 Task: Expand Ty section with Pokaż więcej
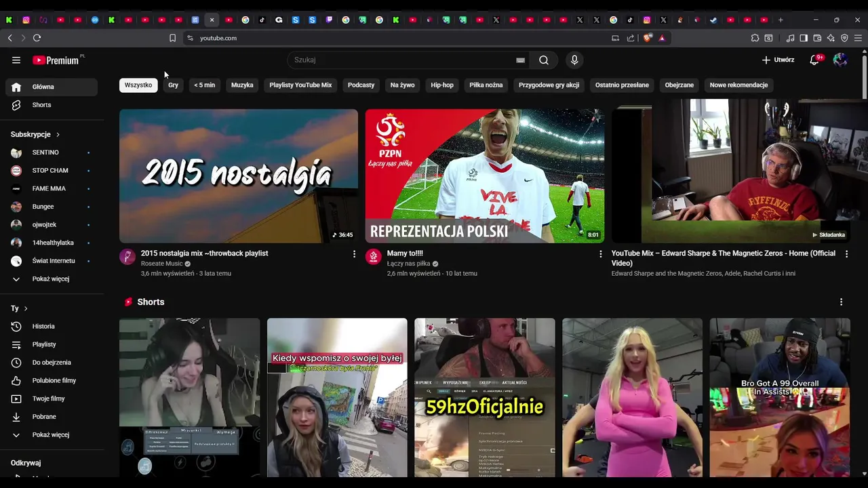point(52,434)
